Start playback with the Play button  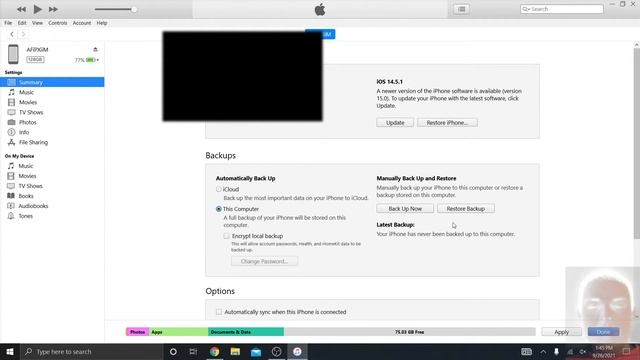pyautogui.click(x=37, y=9)
